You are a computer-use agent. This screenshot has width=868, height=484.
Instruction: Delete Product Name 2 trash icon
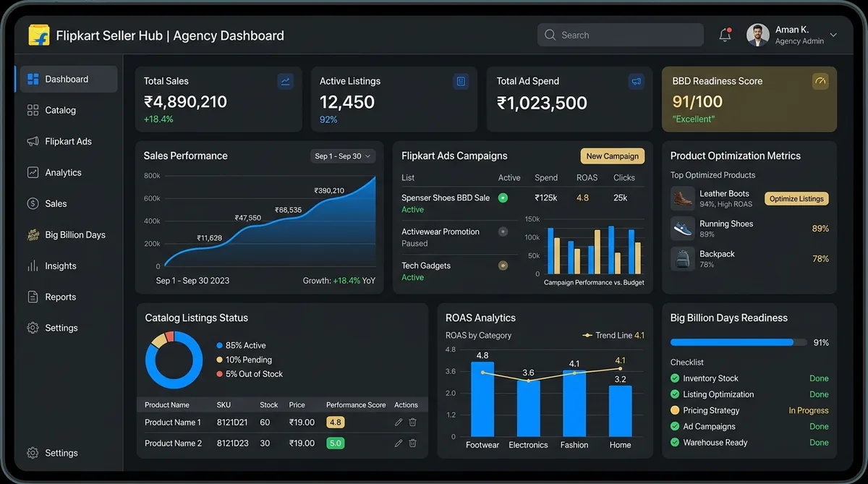pos(412,443)
